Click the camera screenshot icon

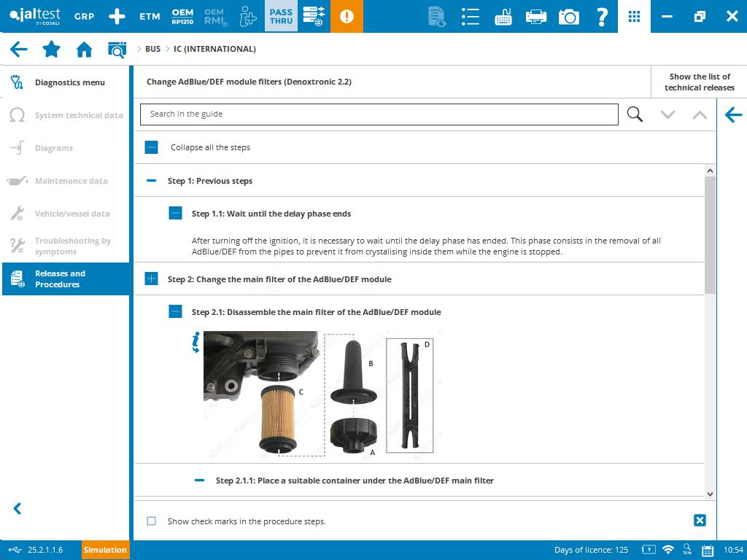[568, 16]
